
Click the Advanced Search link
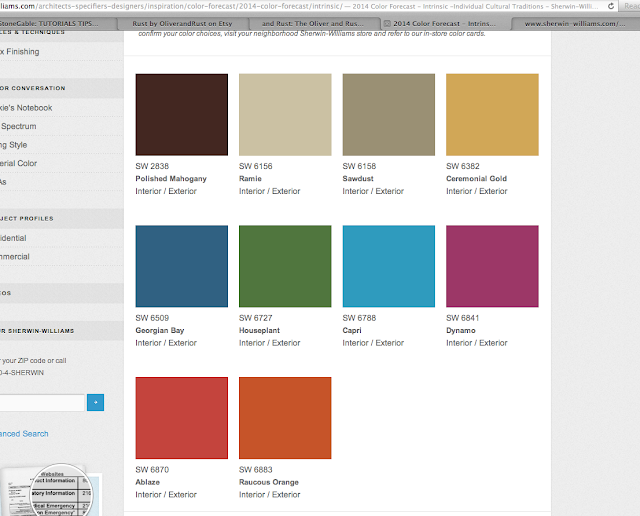pyautogui.click(x=24, y=434)
